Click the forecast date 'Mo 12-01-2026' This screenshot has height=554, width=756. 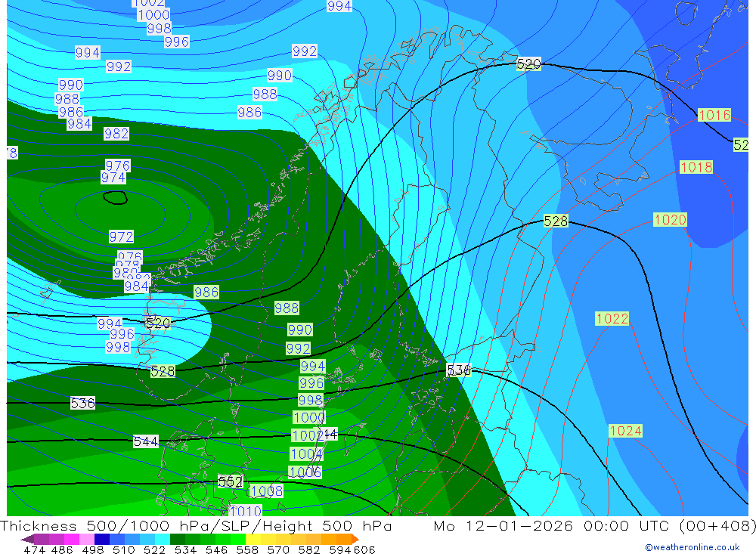click(x=503, y=525)
